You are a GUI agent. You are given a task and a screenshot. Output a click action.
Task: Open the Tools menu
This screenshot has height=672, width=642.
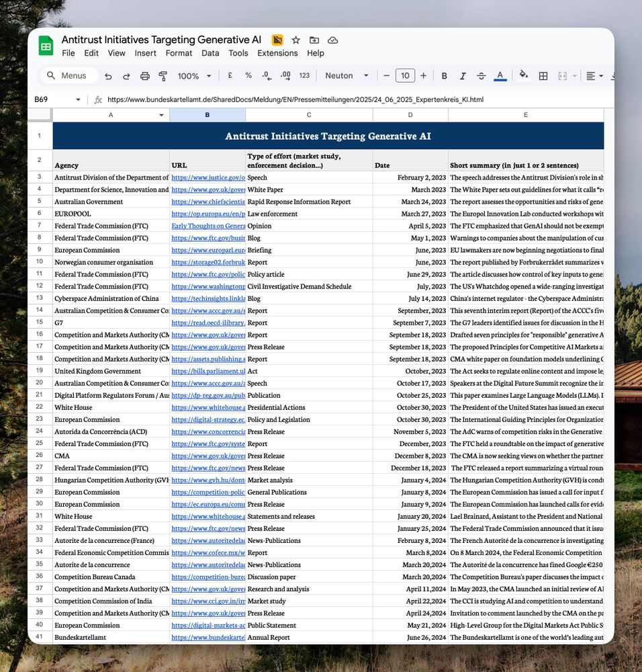click(x=238, y=53)
